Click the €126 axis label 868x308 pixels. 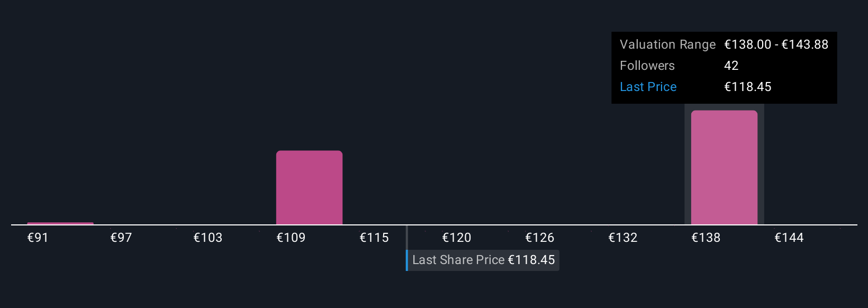540,238
